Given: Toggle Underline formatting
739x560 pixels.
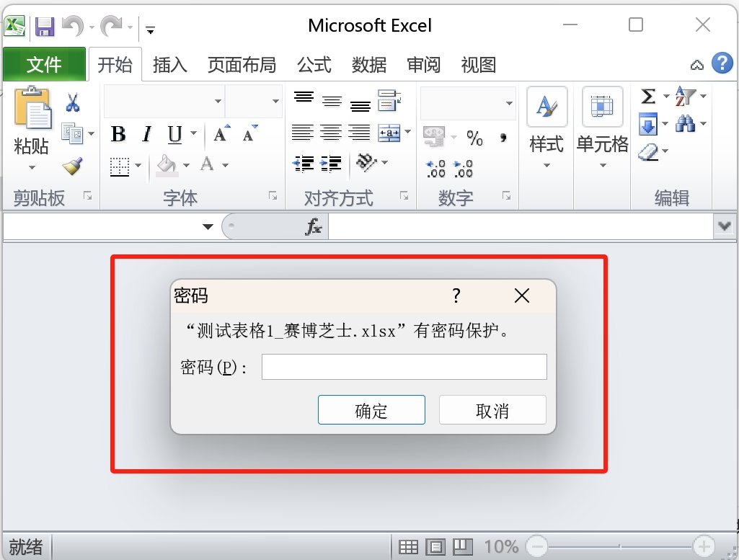Looking at the screenshot, I should [175, 134].
